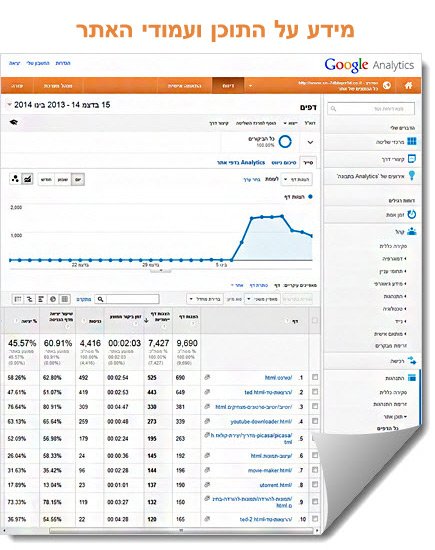Viewport: 435px width, 550px height.
Task: Open youtube-downloader.html row external link icon
Action: point(207,421)
